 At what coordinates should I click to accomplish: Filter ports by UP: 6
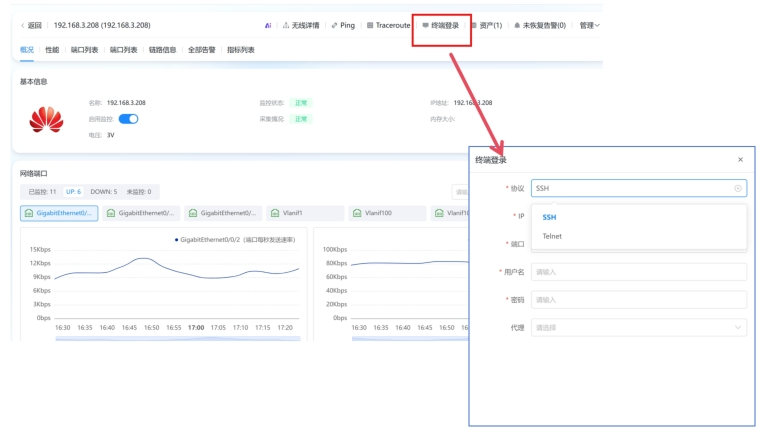pos(74,192)
